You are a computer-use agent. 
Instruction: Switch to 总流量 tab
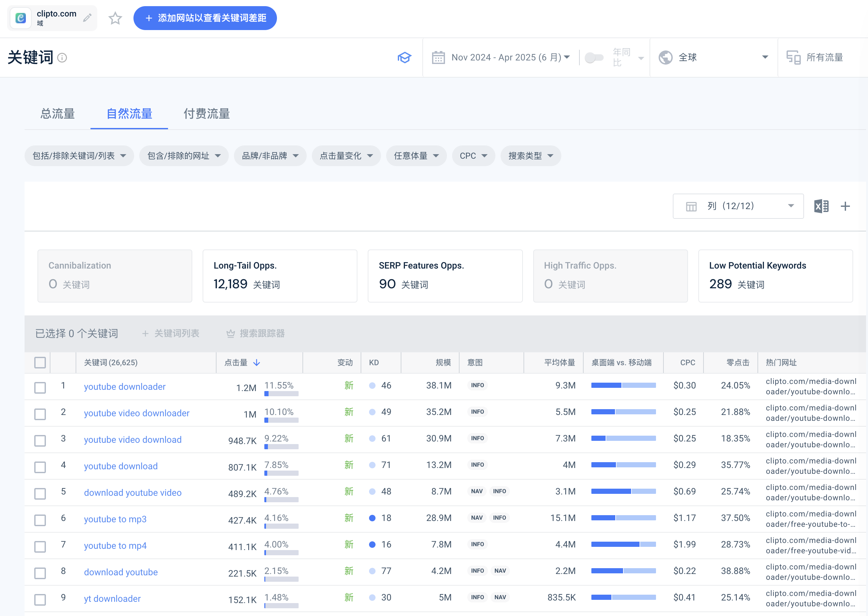click(x=58, y=113)
